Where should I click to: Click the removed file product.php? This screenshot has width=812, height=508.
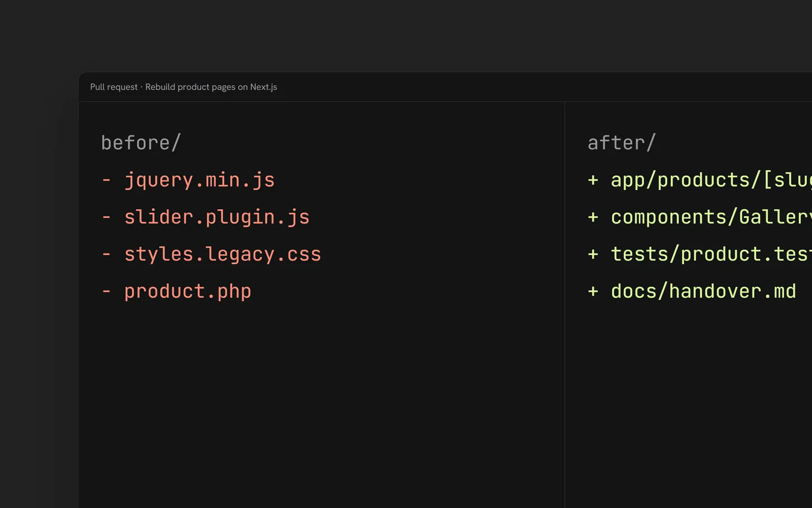[x=188, y=292]
